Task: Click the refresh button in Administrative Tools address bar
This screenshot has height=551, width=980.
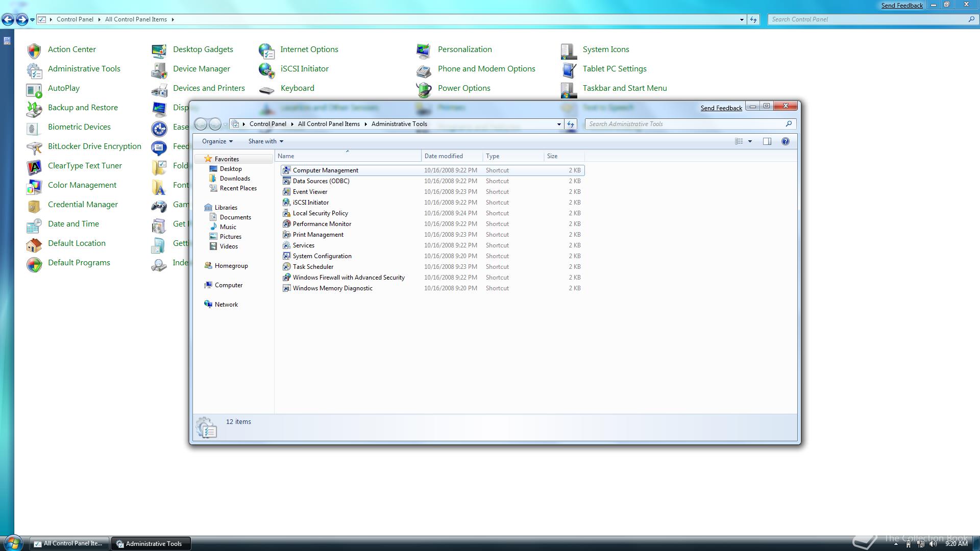Action: point(571,124)
